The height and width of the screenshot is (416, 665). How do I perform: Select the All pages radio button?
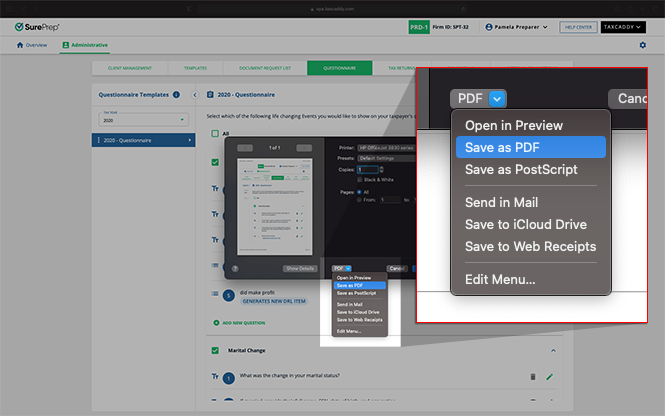[x=359, y=192]
